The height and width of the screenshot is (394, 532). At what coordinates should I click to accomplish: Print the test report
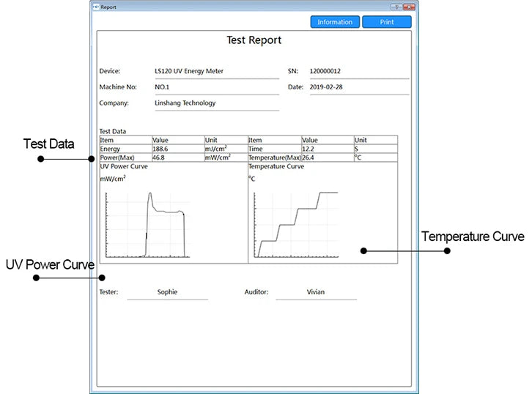[x=387, y=22]
